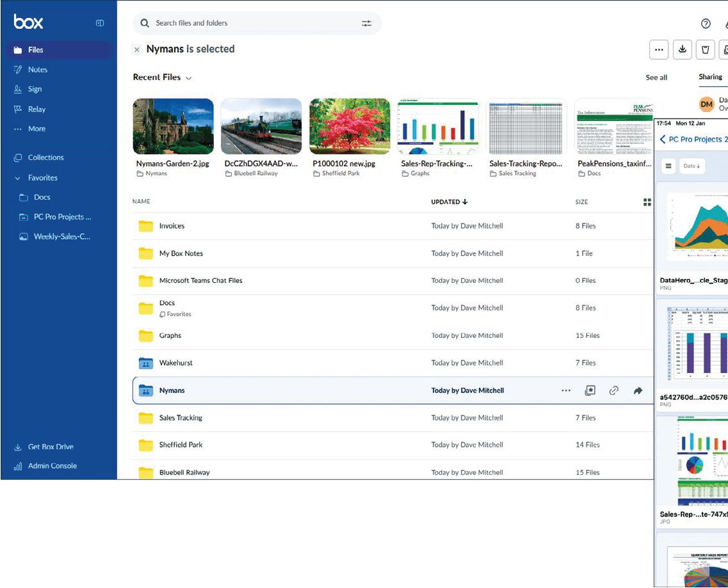Image resolution: width=728 pixels, height=588 pixels.
Task: Switch to grid view layout
Action: click(x=647, y=202)
